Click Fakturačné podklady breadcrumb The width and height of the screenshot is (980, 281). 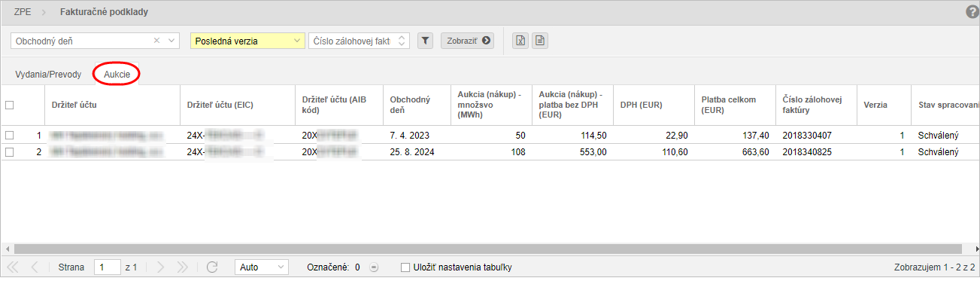[104, 12]
